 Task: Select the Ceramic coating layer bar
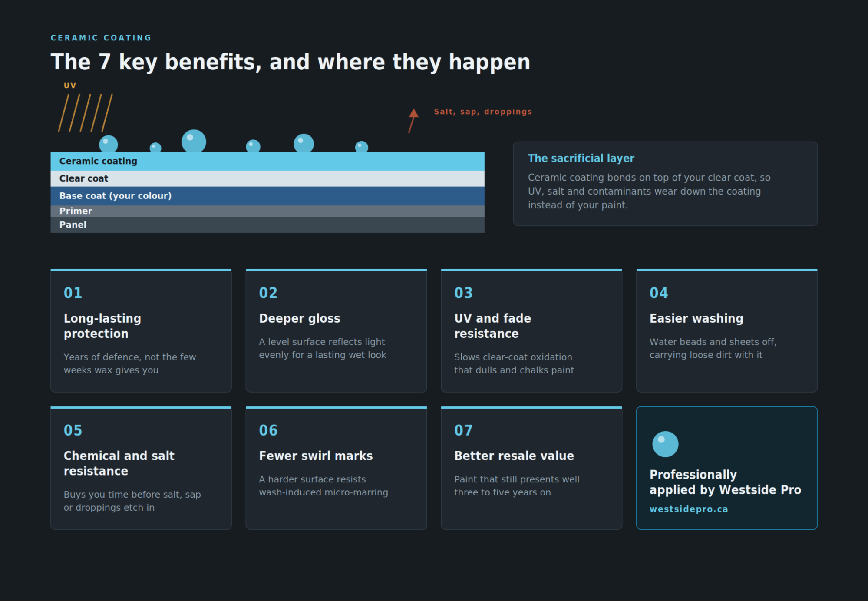pos(267,161)
